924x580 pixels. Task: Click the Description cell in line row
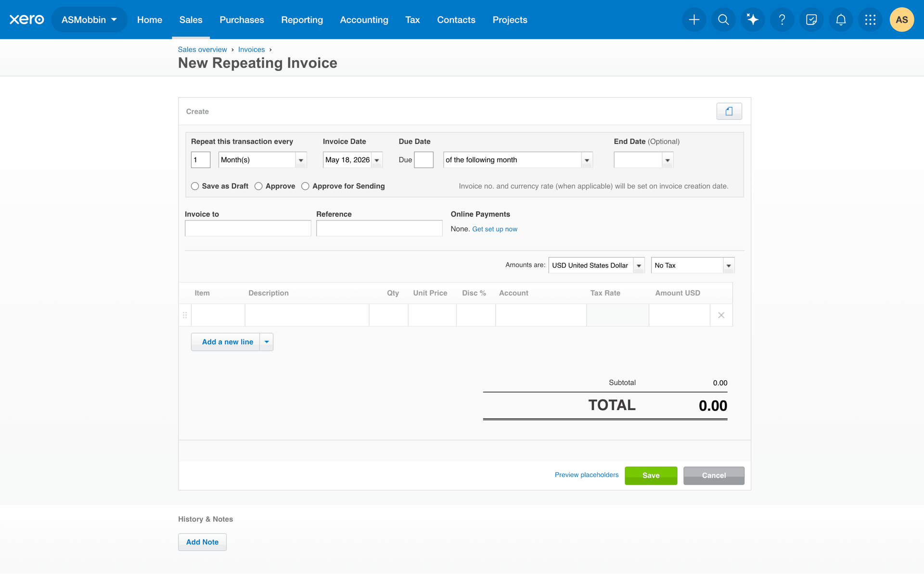point(307,315)
